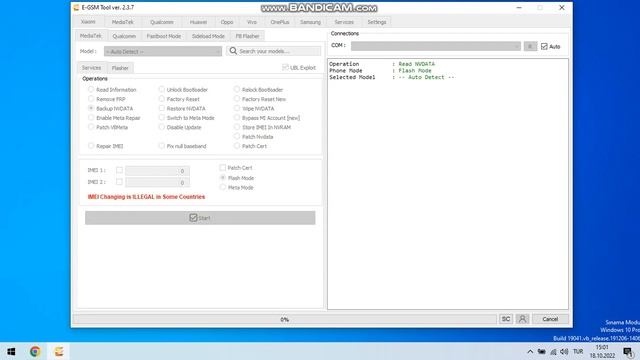Click the TUR language indicator
Image resolution: width=640 pixels, height=360 pixels.
(x=578, y=351)
